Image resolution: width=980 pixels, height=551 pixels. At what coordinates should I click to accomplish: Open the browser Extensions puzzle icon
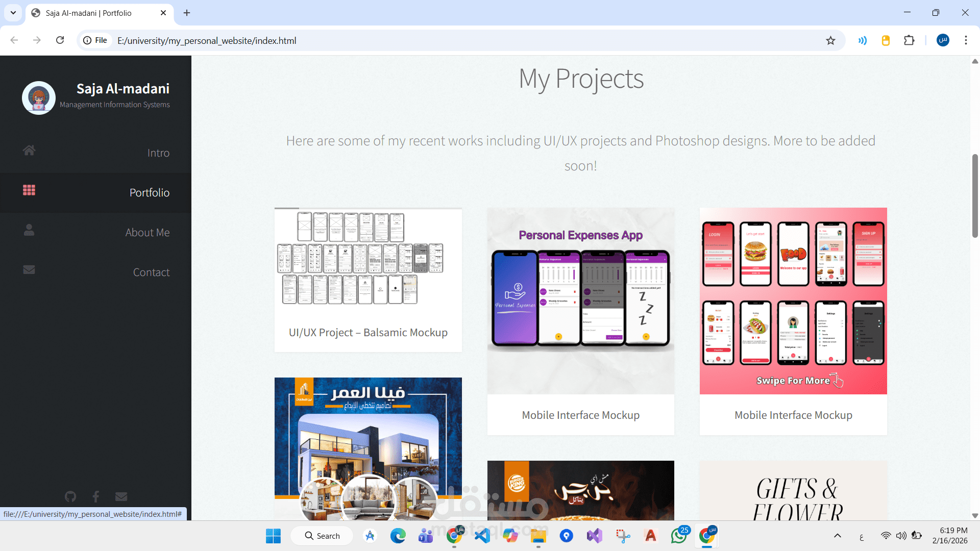click(x=909, y=41)
